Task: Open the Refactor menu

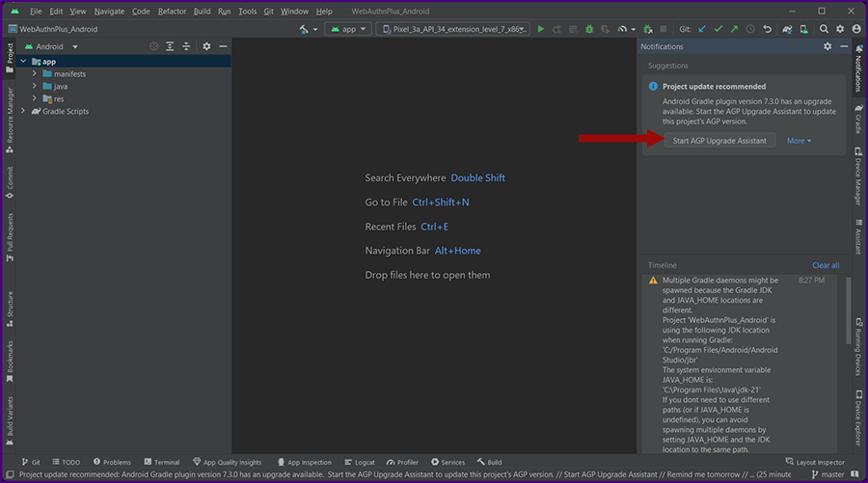Action: pyautogui.click(x=172, y=12)
